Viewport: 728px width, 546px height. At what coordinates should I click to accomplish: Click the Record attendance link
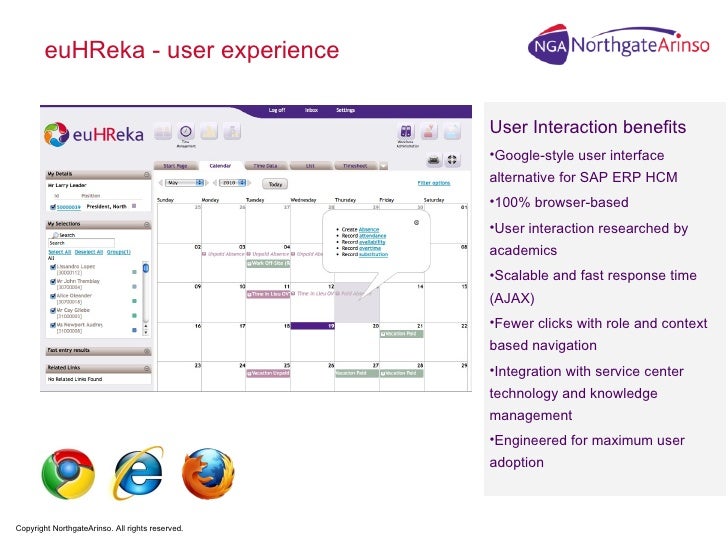pyautogui.click(x=373, y=235)
